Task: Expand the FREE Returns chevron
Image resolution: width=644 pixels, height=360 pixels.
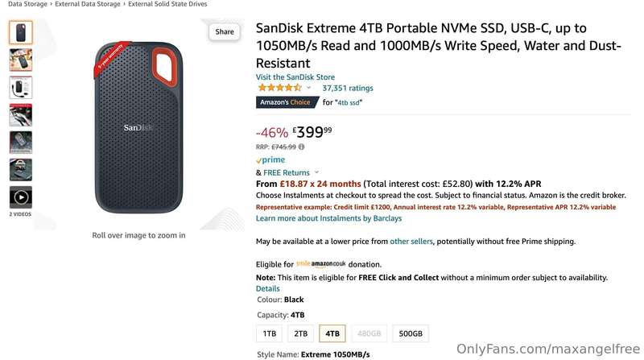Action: (x=316, y=172)
